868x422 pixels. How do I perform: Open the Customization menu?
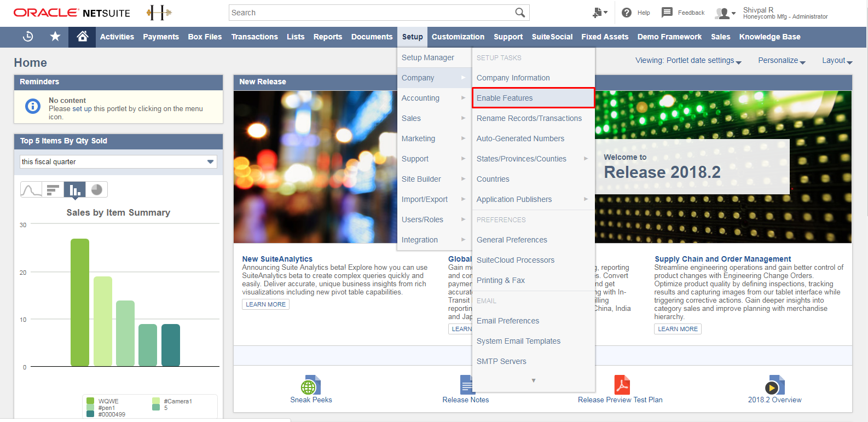[x=458, y=37]
